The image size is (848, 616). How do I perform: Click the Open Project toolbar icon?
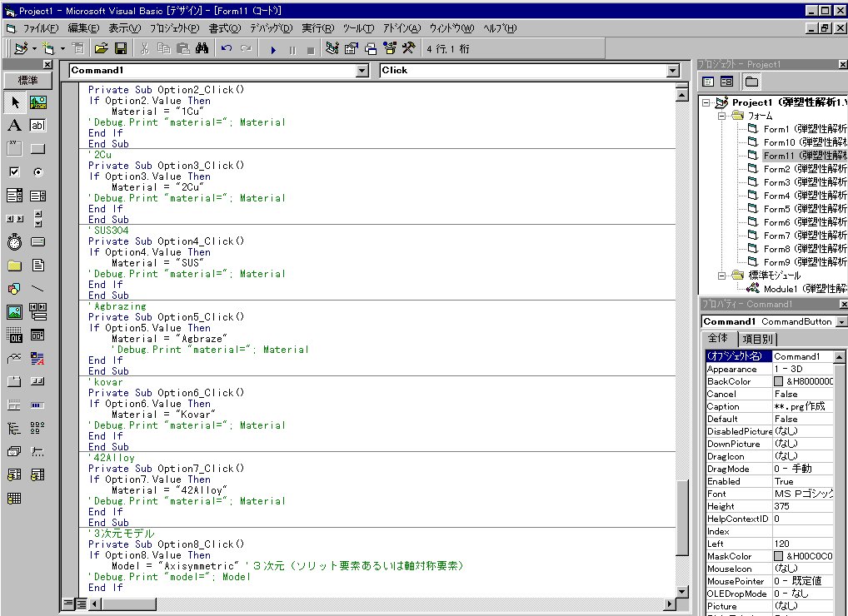(101, 48)
